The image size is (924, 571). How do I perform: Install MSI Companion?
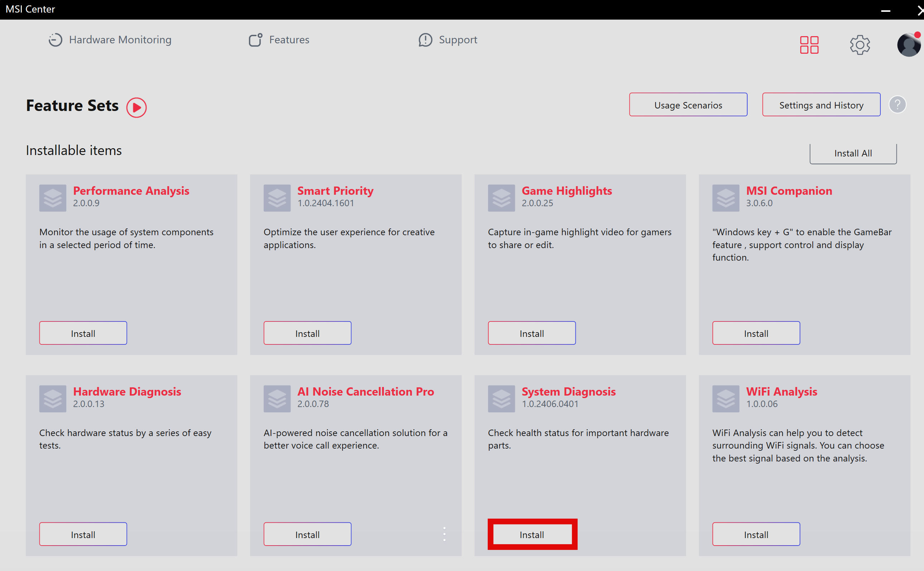click(756, 333)
